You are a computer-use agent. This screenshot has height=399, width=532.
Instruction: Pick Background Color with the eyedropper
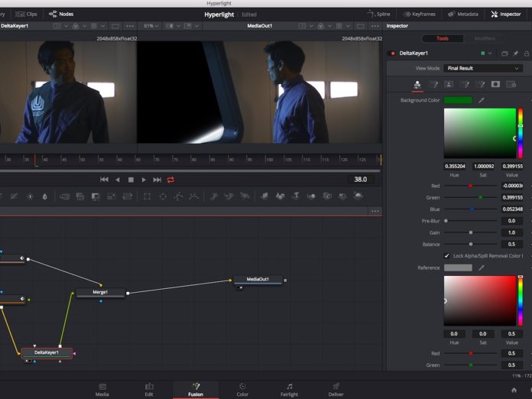click(x=482, y=100)
